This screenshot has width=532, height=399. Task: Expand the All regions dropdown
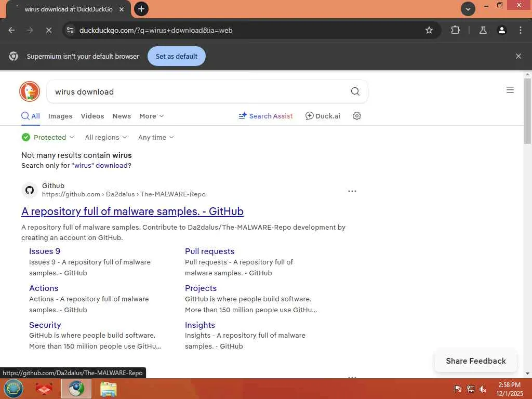point(106,137)
